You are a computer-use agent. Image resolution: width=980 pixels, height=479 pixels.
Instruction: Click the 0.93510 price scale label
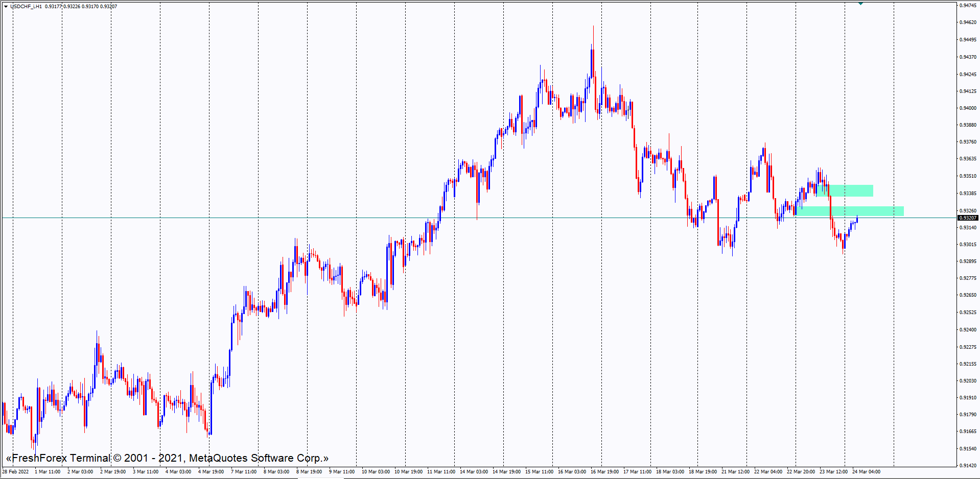coord(968,176)
